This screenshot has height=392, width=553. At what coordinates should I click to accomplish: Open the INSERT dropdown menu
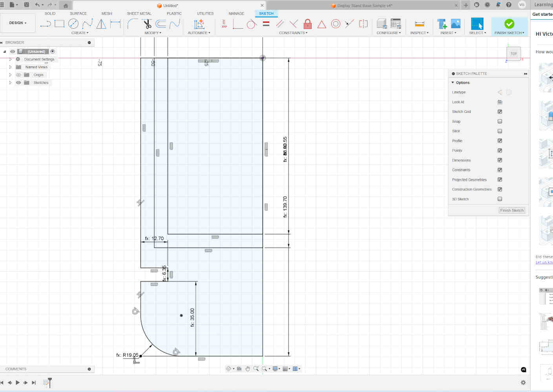point(448,33)
